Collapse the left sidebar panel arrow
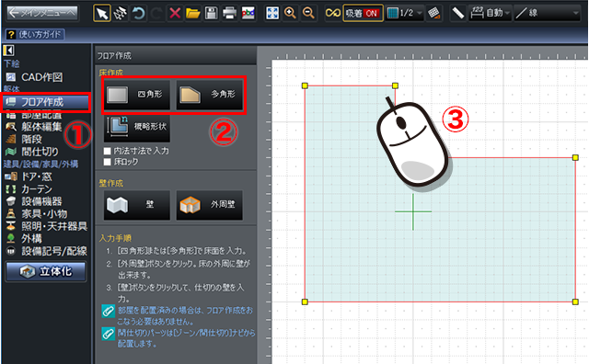 click(x=8, y=51)
